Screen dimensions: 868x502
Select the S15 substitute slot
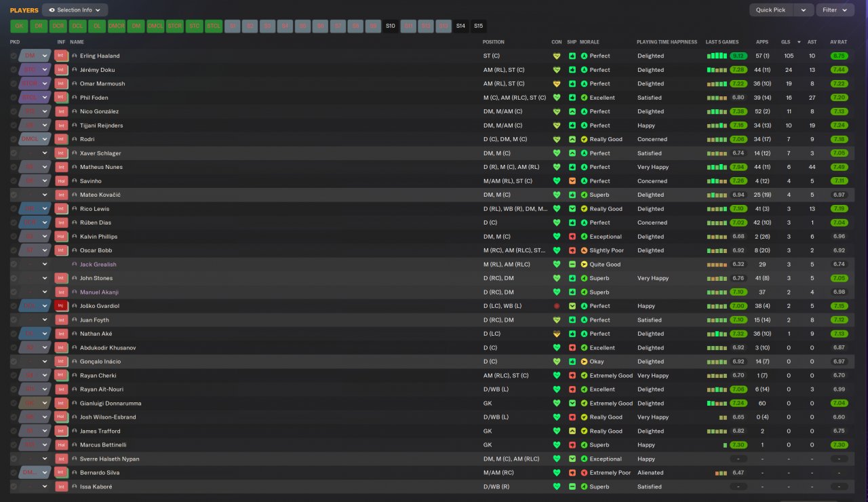479,26
